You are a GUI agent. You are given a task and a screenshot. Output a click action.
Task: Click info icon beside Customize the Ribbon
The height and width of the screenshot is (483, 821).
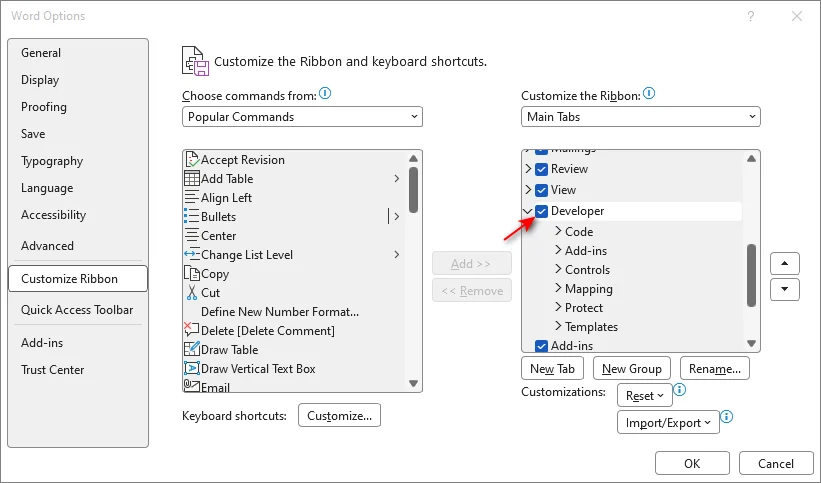click(x=649, y=94)
